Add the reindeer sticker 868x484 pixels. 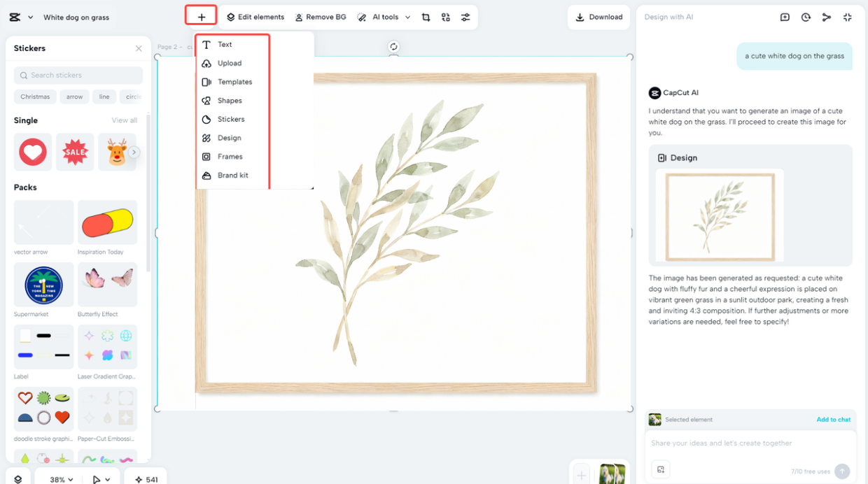pyautogui.click(x=116, y=152)
